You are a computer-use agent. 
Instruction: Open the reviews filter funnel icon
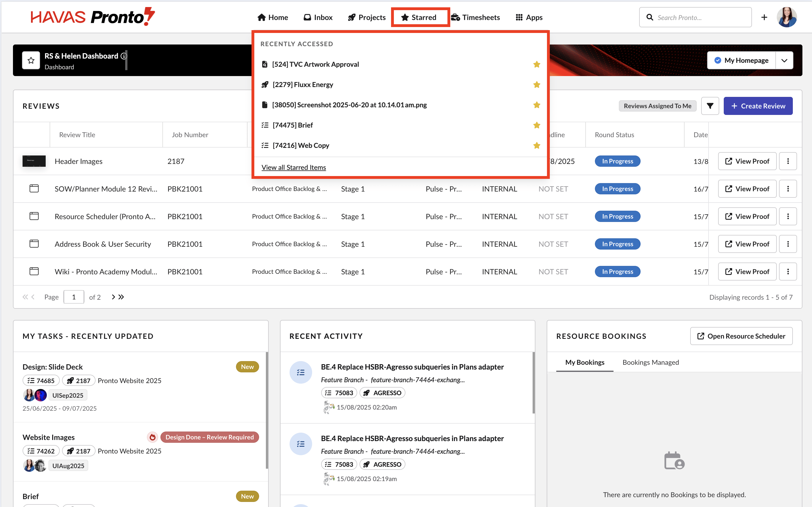point(710,106)
